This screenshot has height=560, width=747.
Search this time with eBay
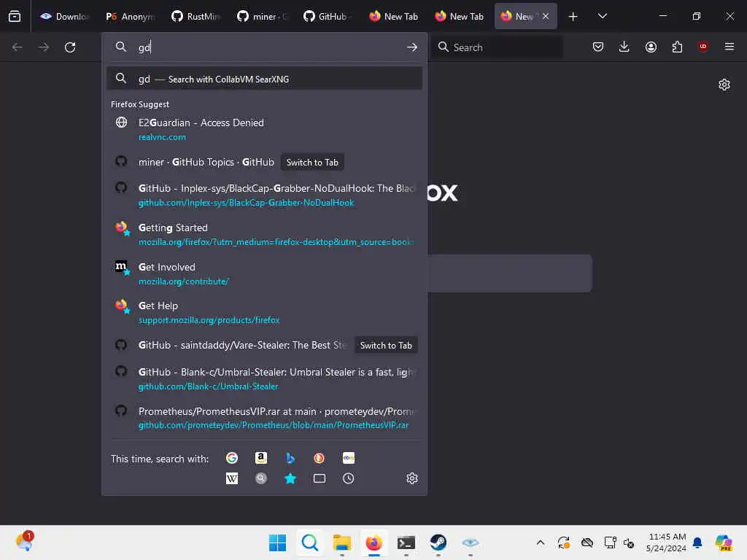[348, 458]
